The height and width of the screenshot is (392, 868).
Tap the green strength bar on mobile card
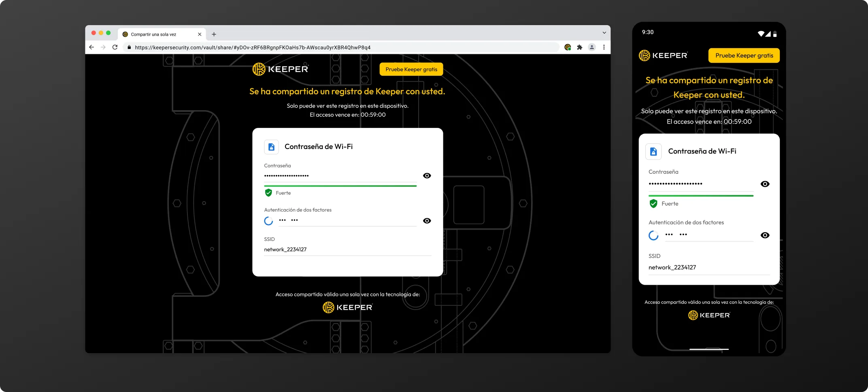pos(701,196)
